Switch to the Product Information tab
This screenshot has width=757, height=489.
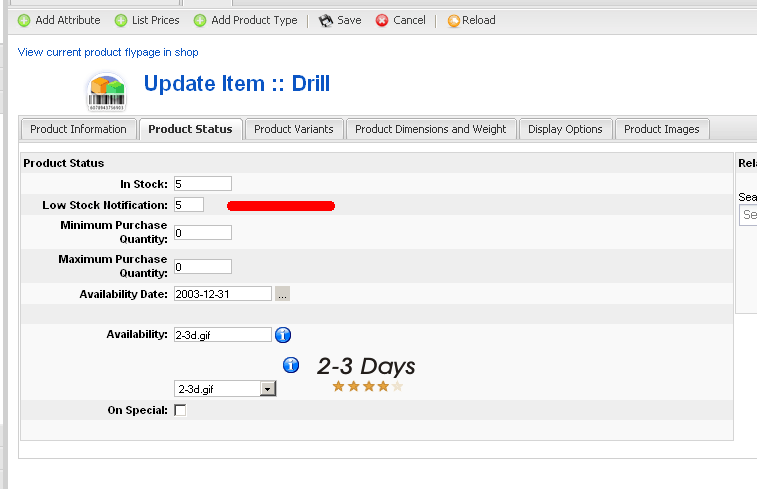(78, 129)
